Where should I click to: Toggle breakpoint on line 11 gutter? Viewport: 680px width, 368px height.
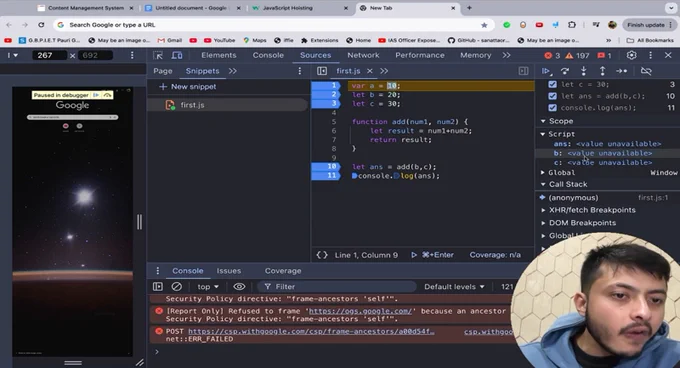coord(326,176)
